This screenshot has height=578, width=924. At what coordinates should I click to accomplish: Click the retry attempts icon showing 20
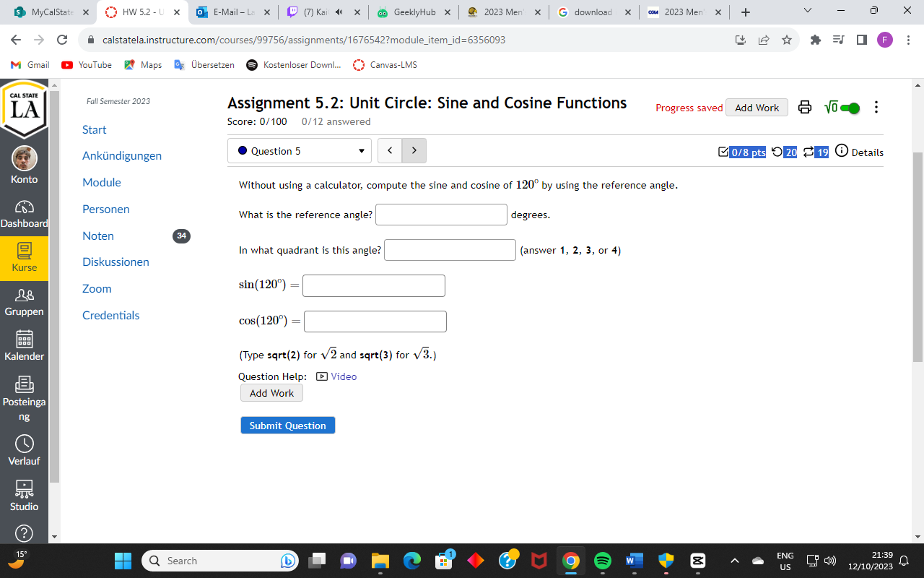point(784,152)
